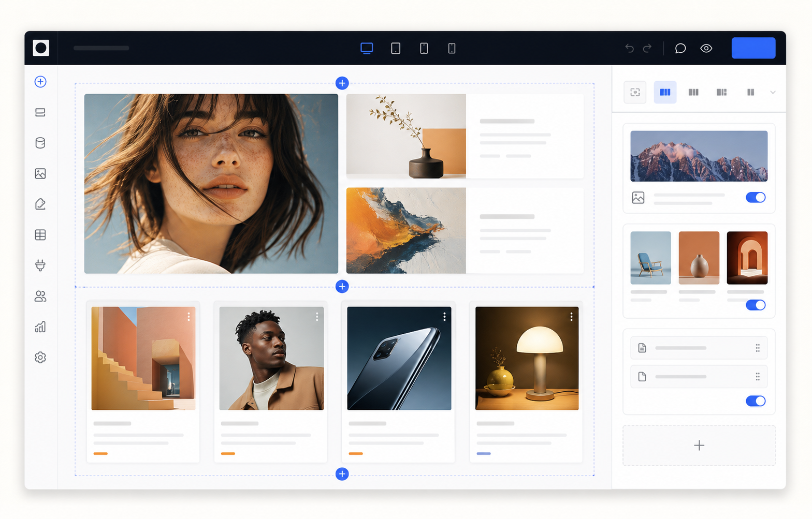812x519 pixels.
Task: Select the mountain landscape image in panel
Action: click(699, 156)
